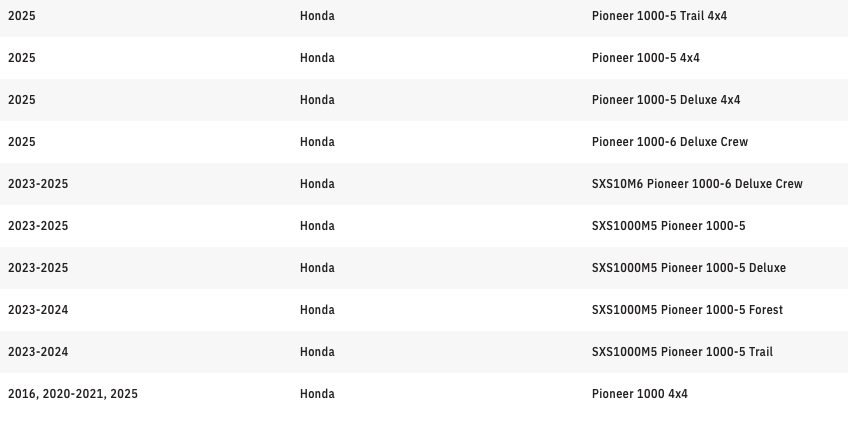This screenshot has height=428, width=848.
Task: Click the 2023-2025 year in the SXS10M6 row
Action: click(38, 184)
